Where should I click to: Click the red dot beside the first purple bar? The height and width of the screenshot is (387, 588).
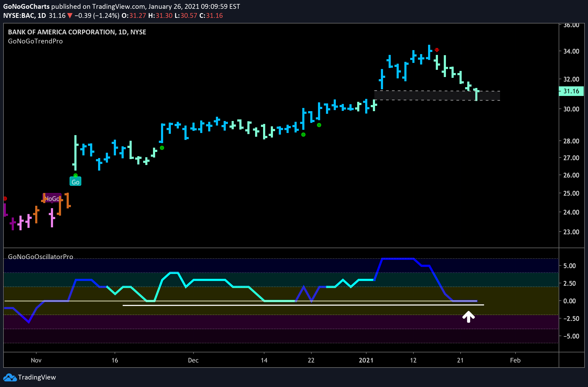[5, 199]
